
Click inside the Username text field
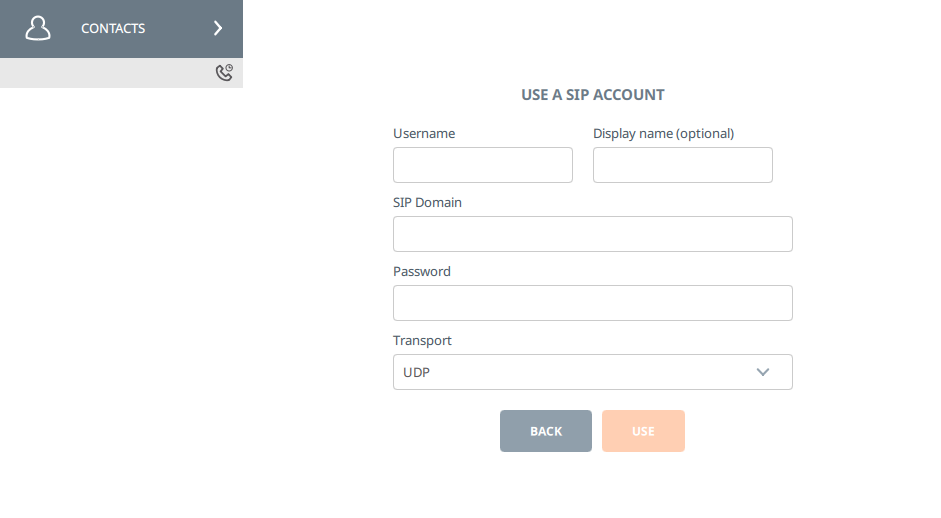click(482, 165)
